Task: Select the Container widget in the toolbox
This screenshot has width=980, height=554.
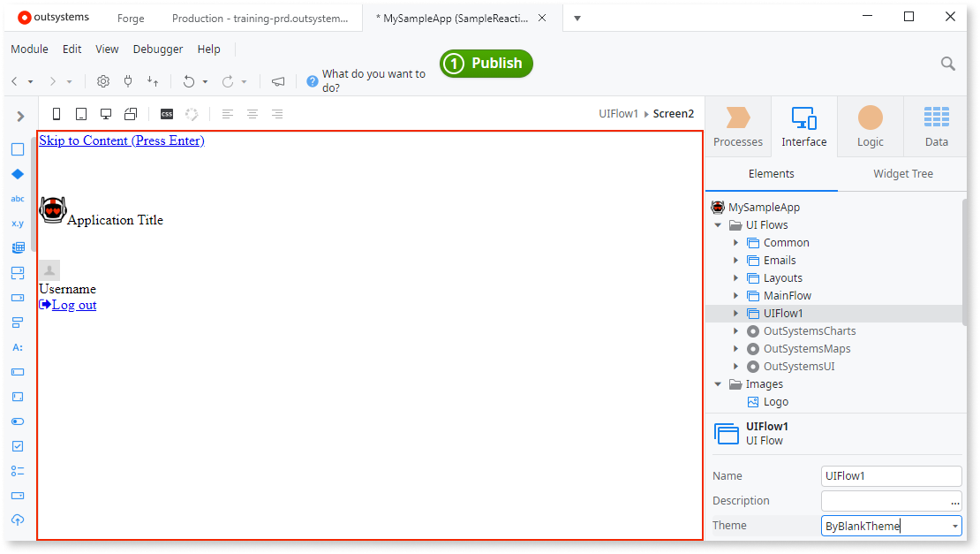Action: coord(18,149)
